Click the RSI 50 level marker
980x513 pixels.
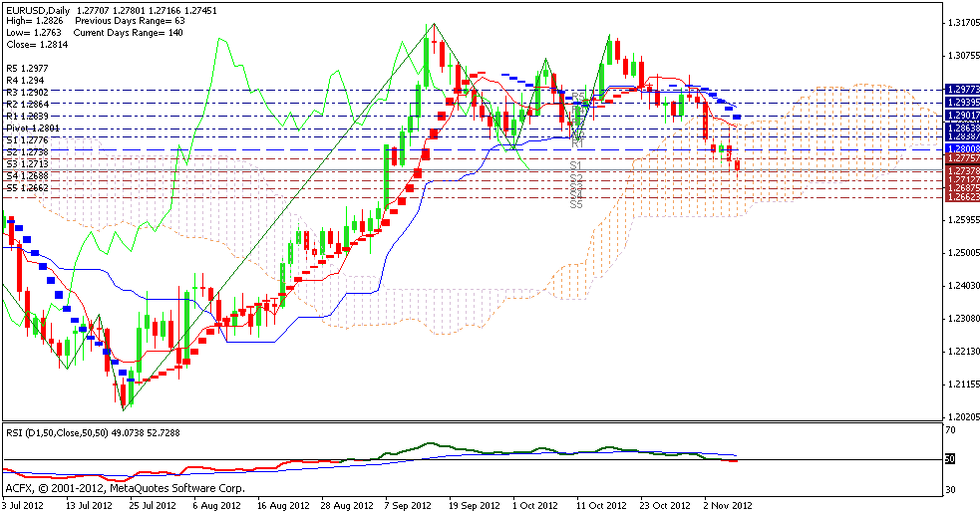(950, 459)
